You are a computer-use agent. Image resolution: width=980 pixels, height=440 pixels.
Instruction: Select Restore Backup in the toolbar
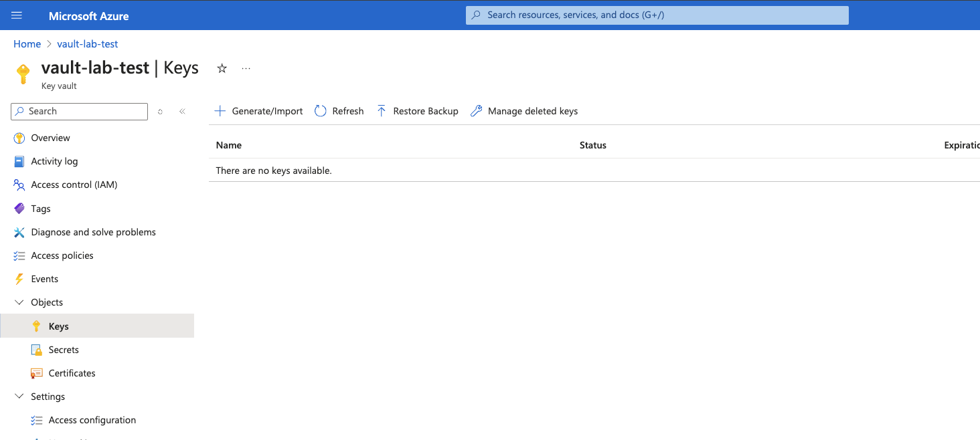coord(418,111)
